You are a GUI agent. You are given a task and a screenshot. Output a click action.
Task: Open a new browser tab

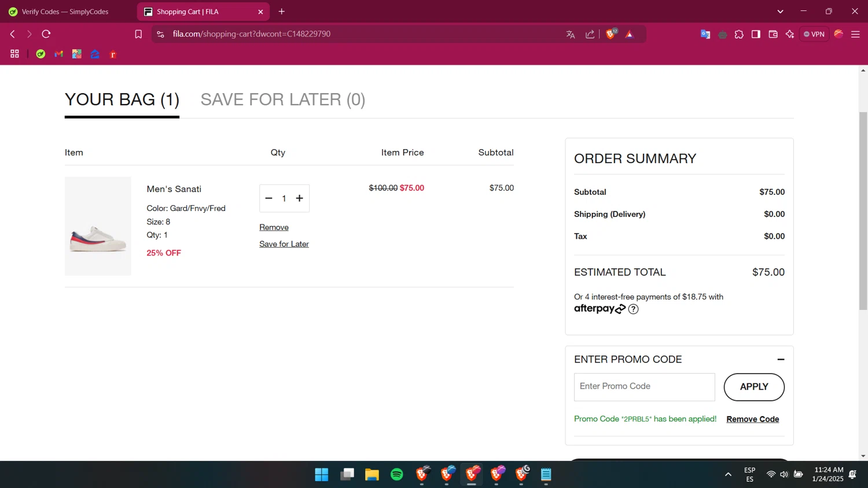tap(282, 12)
